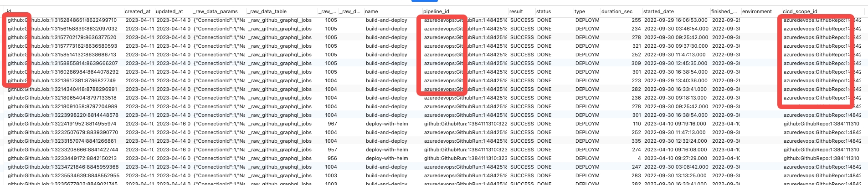Select id cell ending 3234721846:8845959368
The width and height of the screenshot is (868, 185).
(63, 167)
